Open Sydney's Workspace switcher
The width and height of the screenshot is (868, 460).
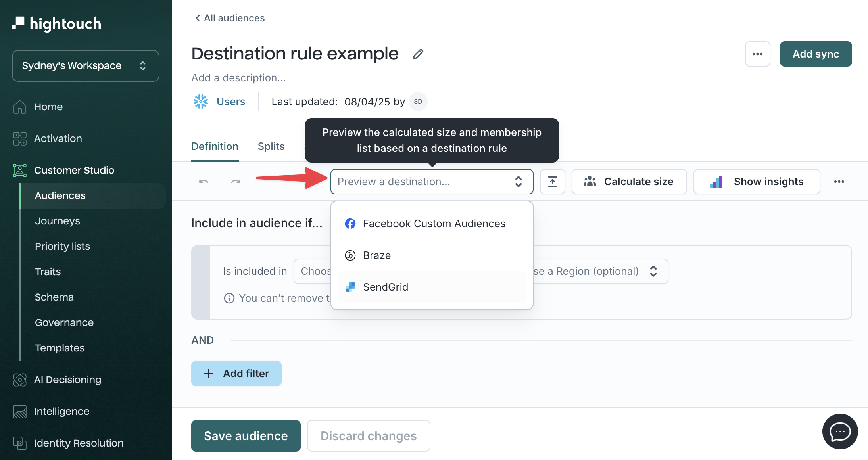pyautogui.click(x=86, y=66)
